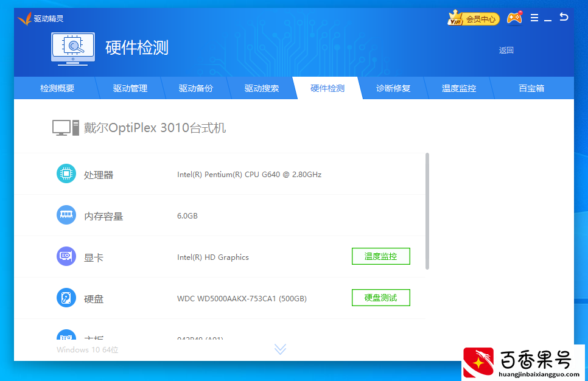Click the 返回 link
This screenshot has width=588, height=381.
(506, 51)
